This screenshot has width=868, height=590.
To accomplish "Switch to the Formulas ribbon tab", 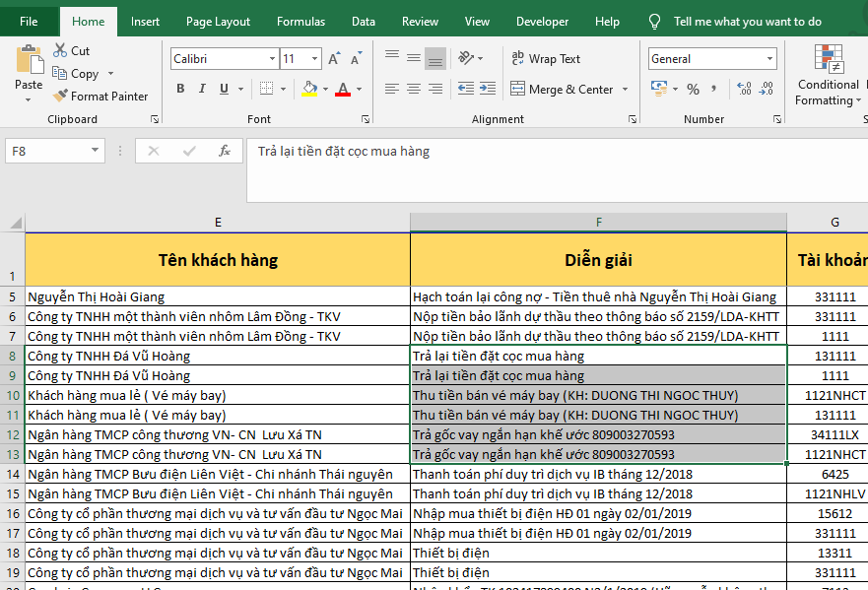I will pos(300,22).
